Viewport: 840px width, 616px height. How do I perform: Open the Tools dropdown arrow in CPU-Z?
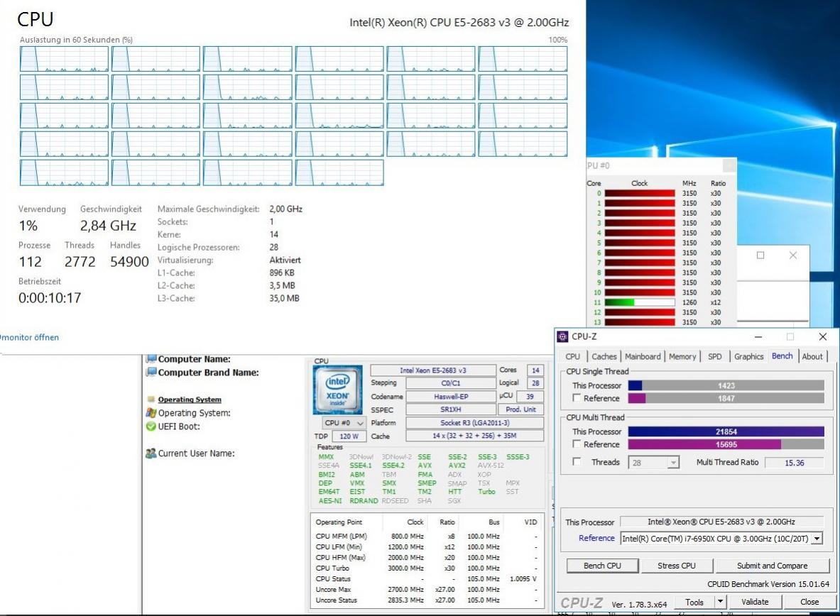[721, 602]
